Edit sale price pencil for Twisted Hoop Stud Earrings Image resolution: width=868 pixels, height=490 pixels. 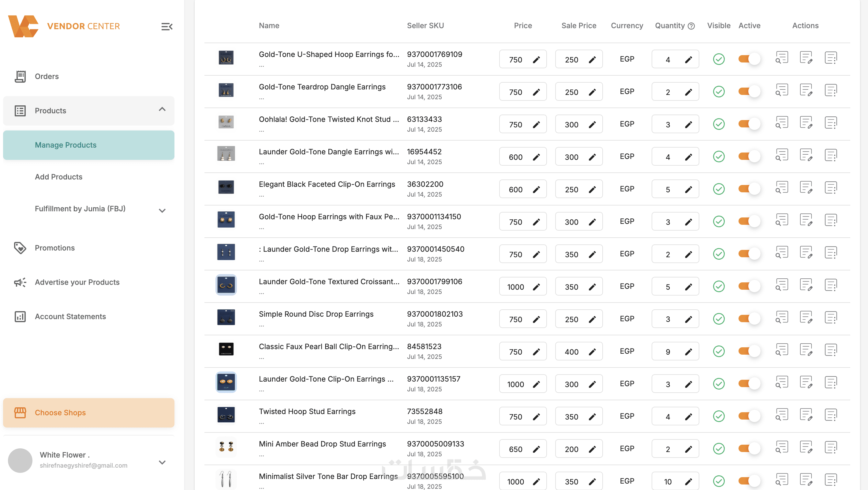[x=592, y=417]
